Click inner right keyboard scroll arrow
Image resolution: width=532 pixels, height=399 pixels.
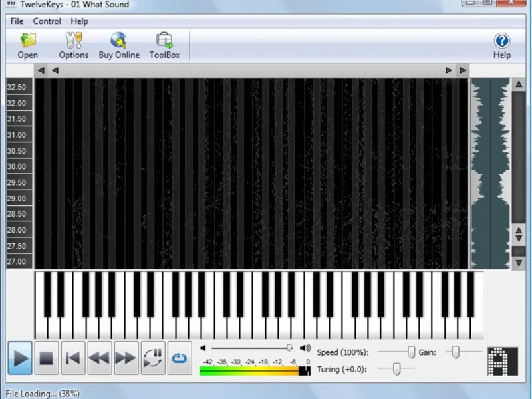point(448,70)
